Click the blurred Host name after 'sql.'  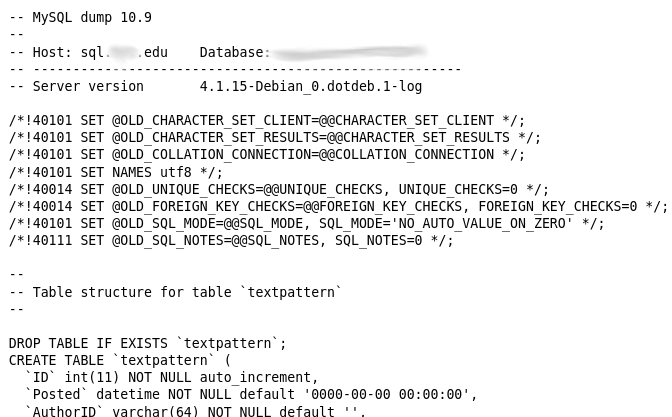click(124, 52)
